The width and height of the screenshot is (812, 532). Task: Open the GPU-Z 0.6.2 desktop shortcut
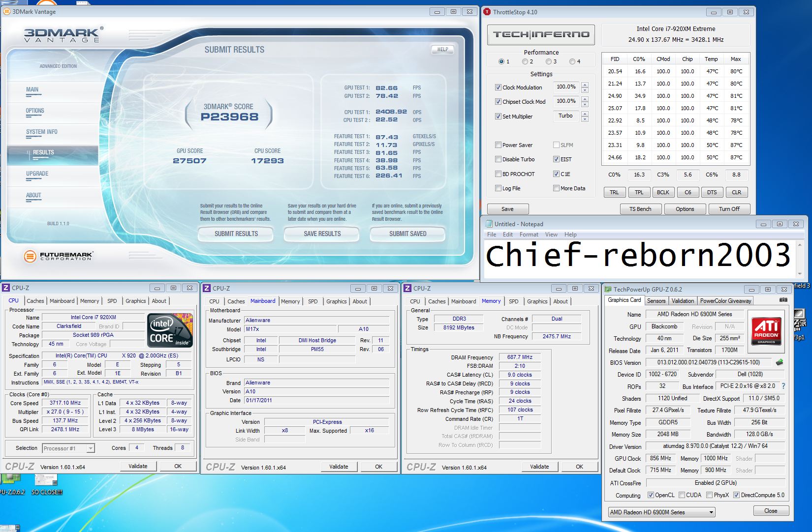tap(12, 484)
